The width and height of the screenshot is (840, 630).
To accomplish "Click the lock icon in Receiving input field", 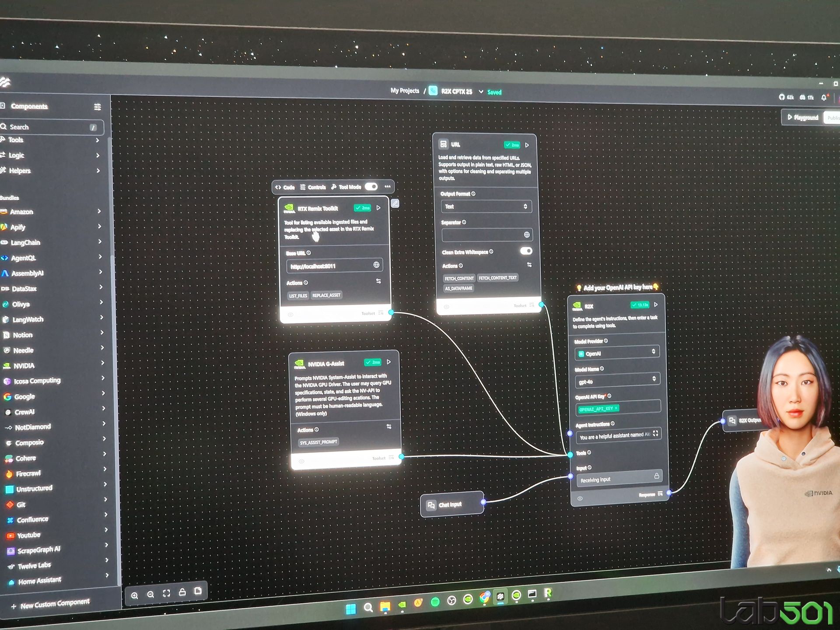I will (x=657, y=476).
